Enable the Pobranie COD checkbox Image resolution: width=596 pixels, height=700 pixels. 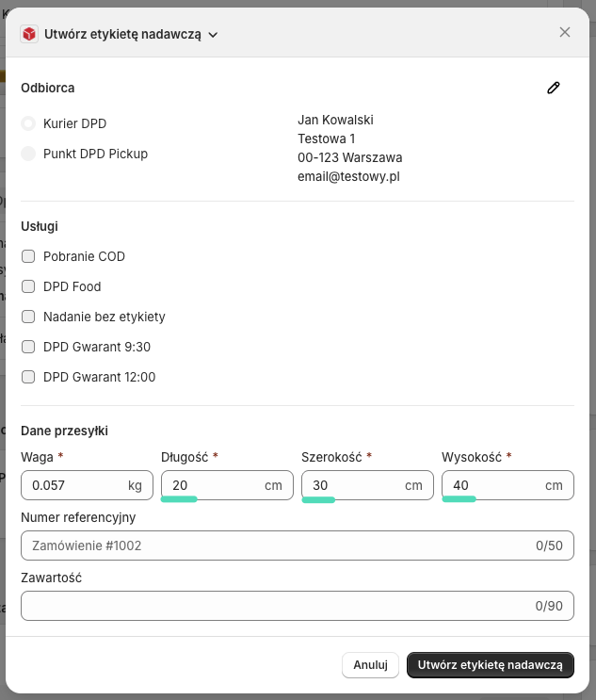click(28, 256)
